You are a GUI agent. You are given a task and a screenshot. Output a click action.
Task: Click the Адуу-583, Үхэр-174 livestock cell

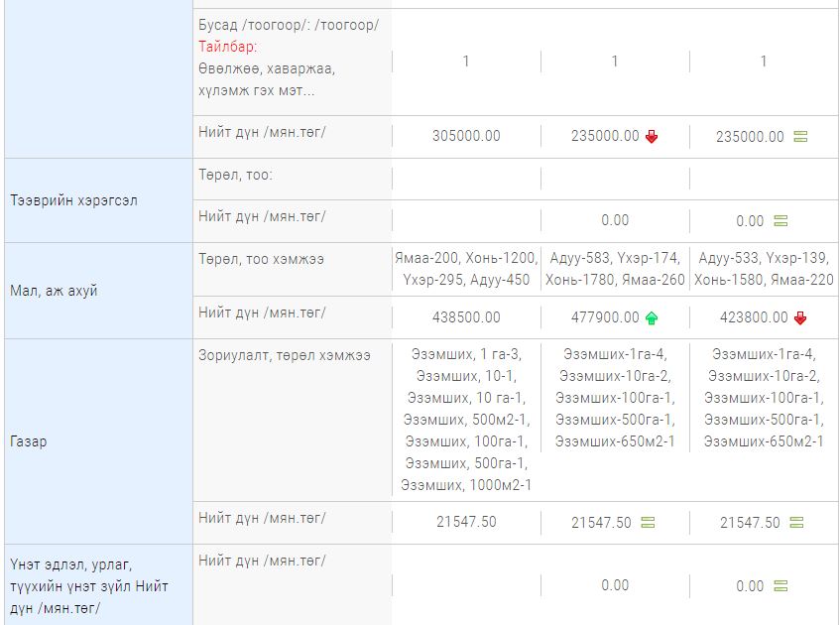click(x=615, y=269)
